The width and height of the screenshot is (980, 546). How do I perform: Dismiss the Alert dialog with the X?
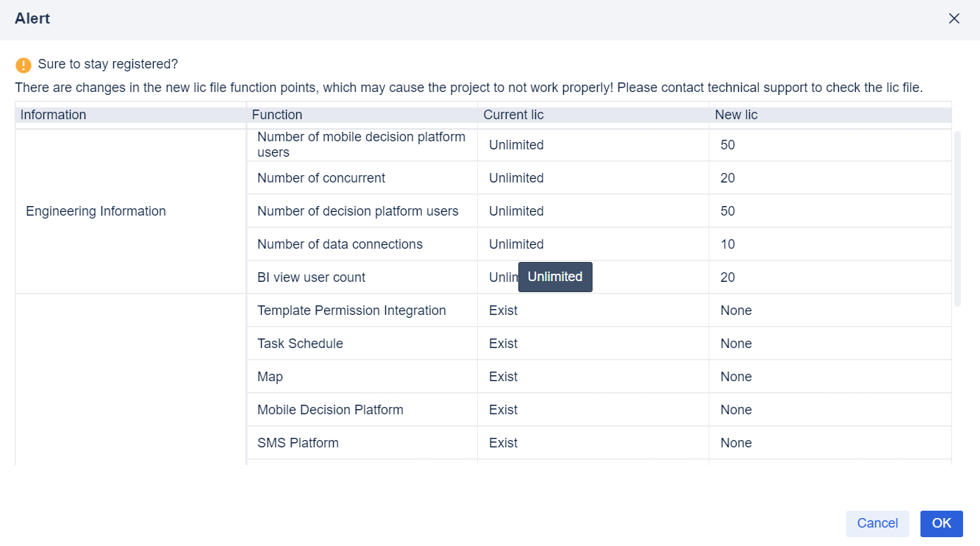coord(954,18)
